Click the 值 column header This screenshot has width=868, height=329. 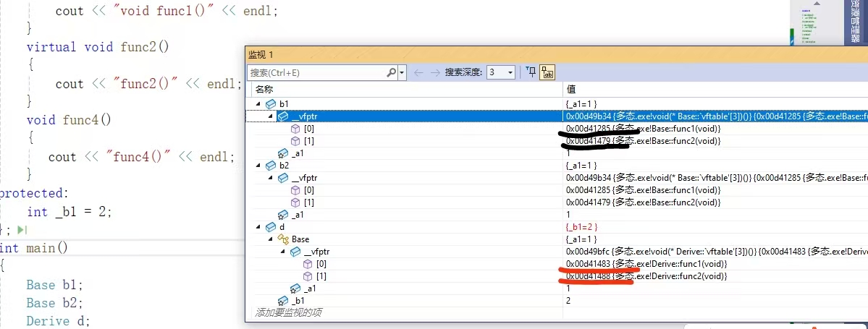point(570,89)
